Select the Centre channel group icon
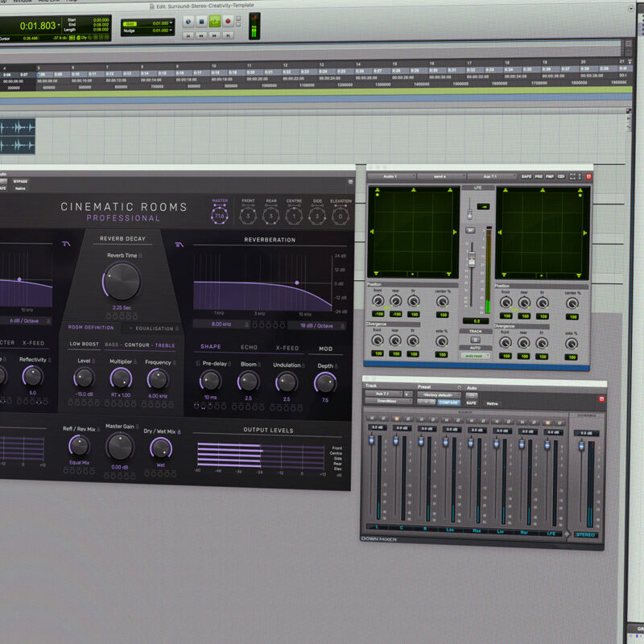This screenshot has width=644, height=644. pos(294,216)
